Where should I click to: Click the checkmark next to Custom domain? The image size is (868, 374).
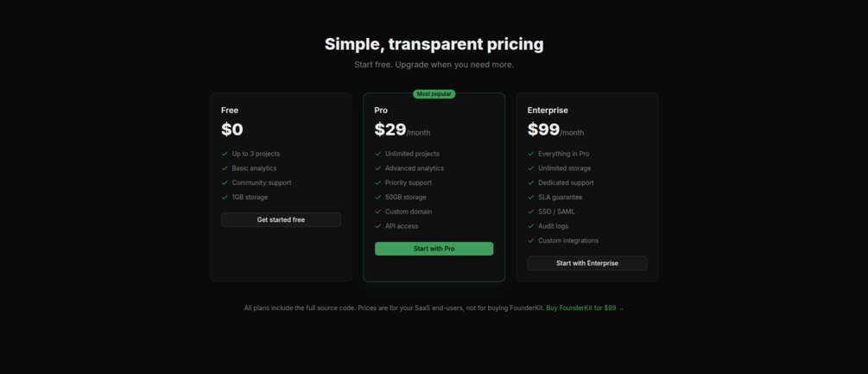pyautogui.click(x=378, y=212)
